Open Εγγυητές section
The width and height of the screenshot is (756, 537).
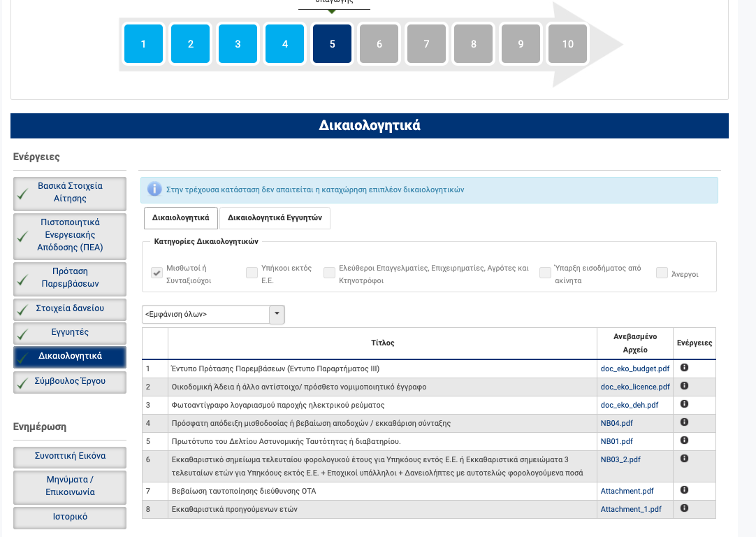click(70, 332)
